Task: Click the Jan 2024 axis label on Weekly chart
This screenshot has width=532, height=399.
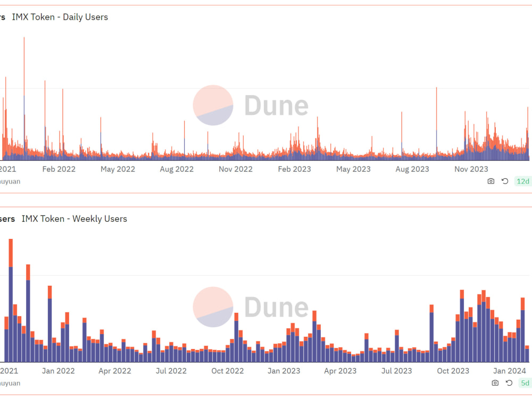Action: pos(509,371)
